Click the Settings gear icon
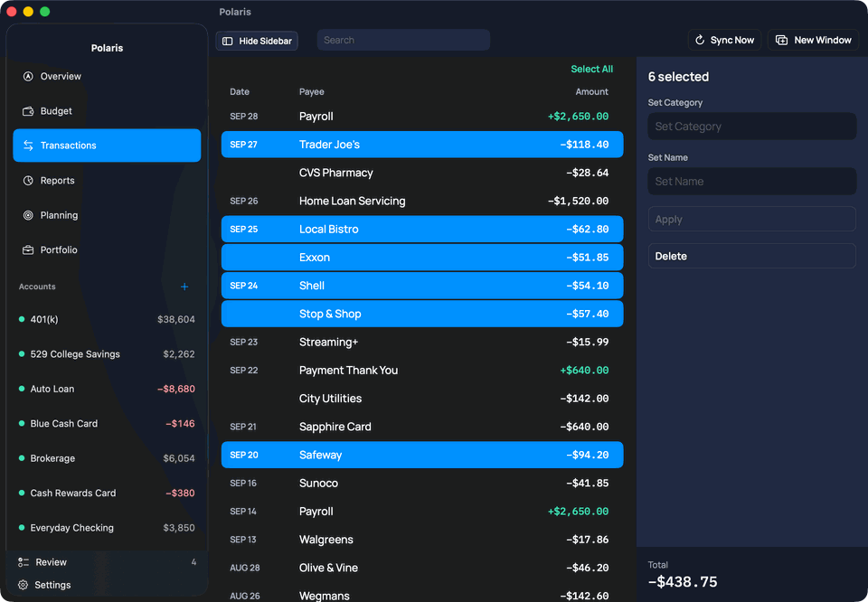This screenshot has width=868, height=602. (x=23, y=585)
